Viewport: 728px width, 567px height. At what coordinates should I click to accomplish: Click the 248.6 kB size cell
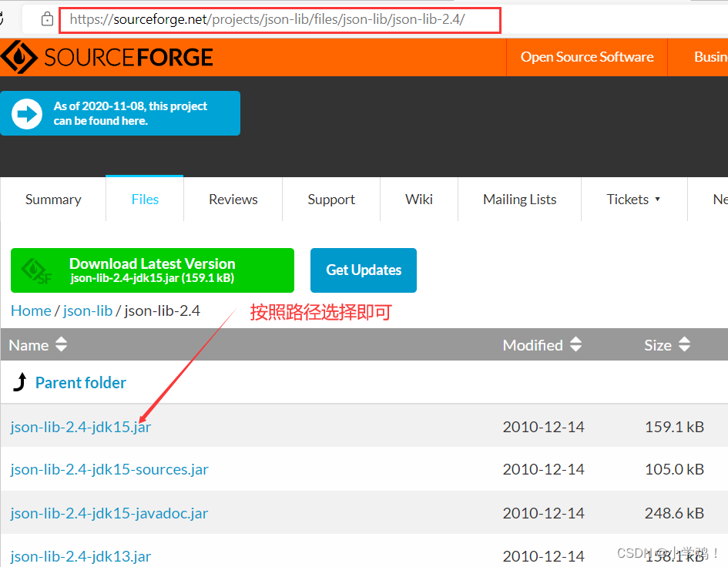[674, 513]
